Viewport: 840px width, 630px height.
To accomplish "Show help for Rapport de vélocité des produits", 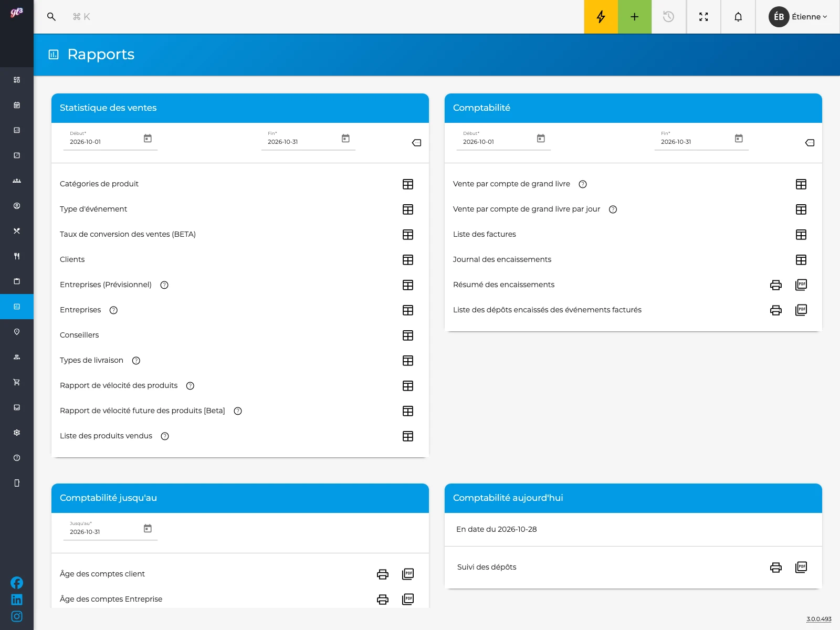I will point(191,386).
